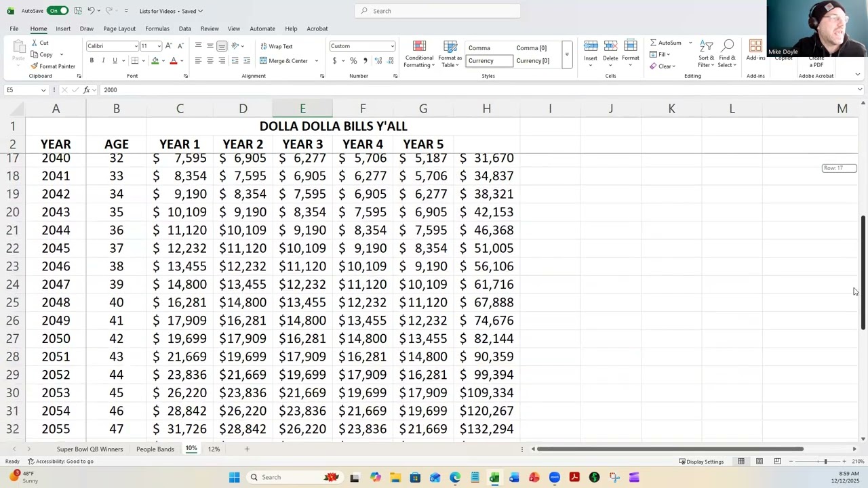Open Find & Select
The image size is (868, 488).
click(727, 54)
